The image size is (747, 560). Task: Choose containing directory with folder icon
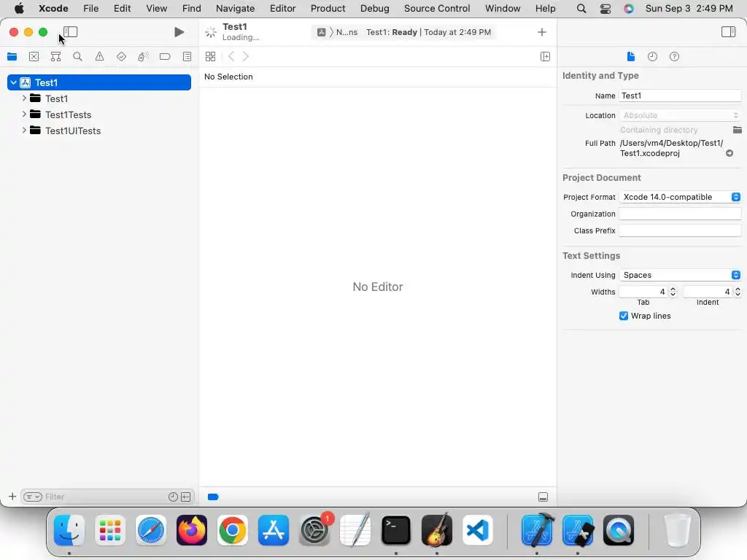tap(737, 130)
